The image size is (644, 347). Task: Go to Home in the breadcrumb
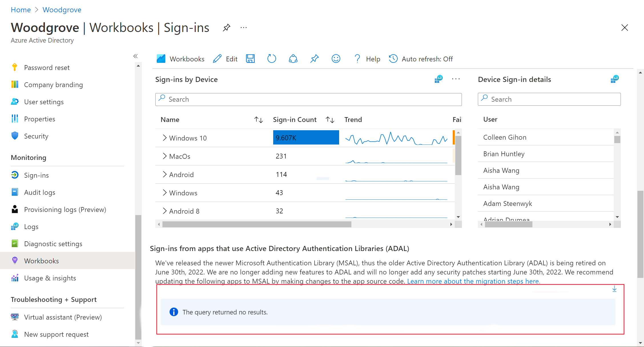21,10
